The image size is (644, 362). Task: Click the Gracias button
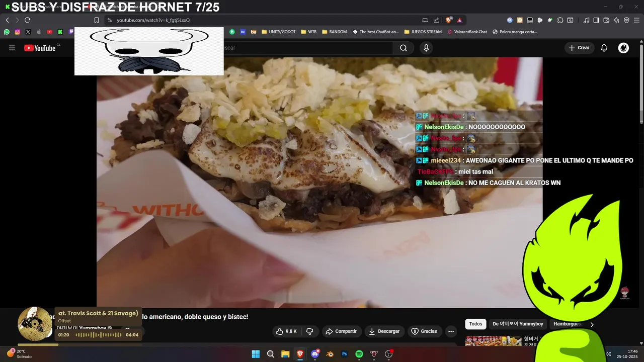[424, 331]
